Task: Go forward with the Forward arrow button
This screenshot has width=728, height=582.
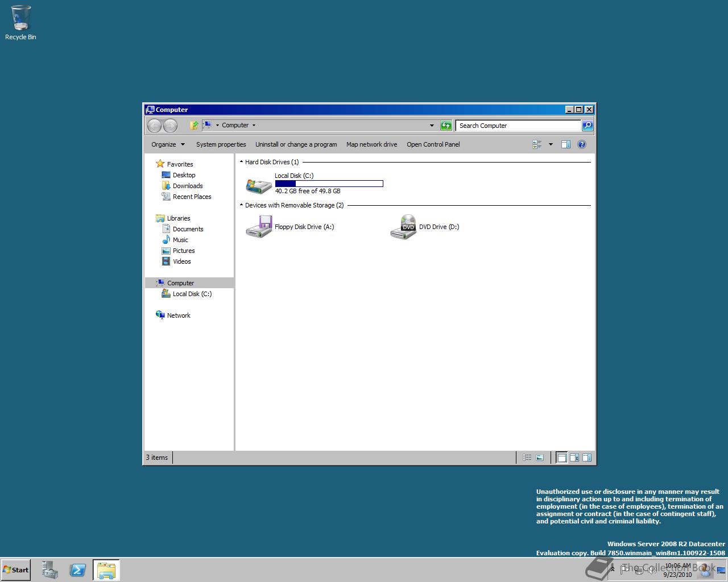Action: point(170,126)
